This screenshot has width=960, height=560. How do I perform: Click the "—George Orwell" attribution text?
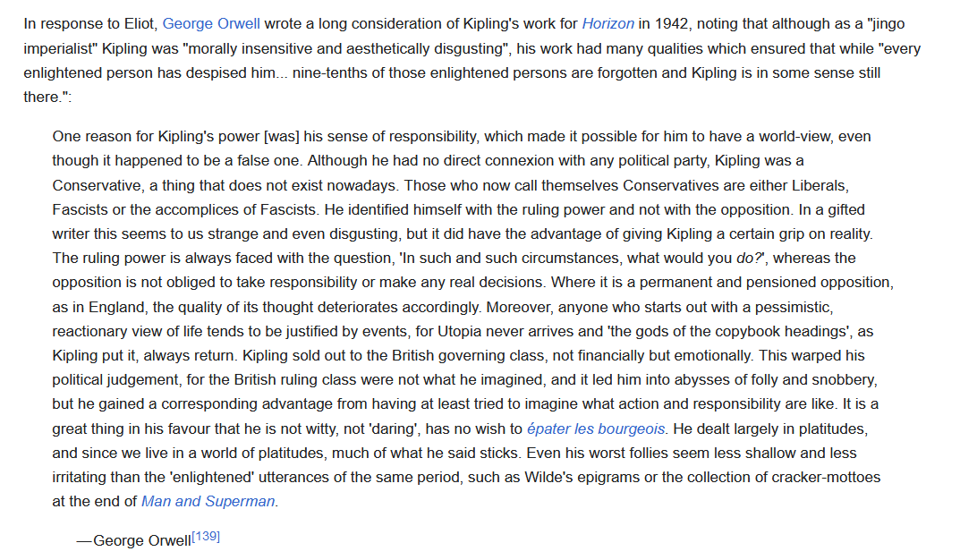tap(134, 540)
